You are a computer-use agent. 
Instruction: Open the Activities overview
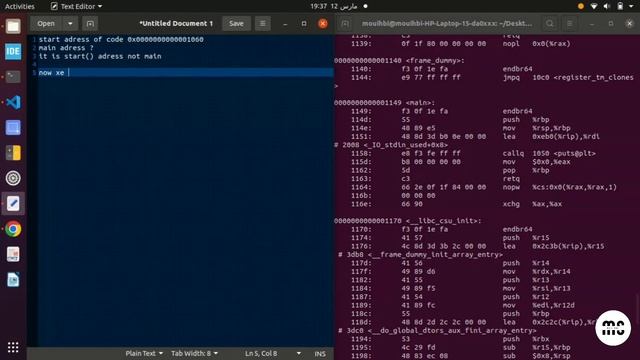(20, 6)
